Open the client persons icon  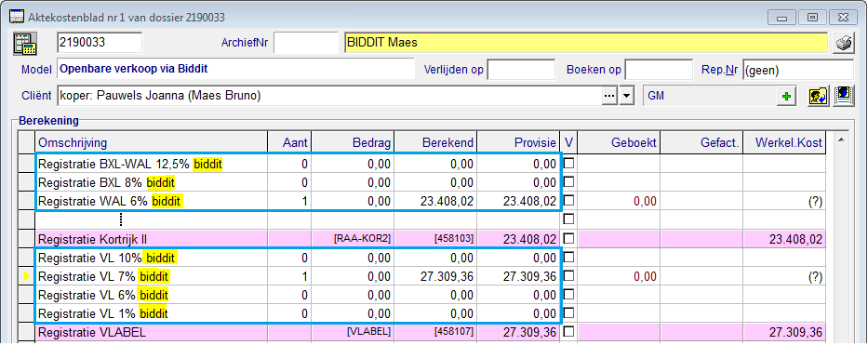point(818,96)
